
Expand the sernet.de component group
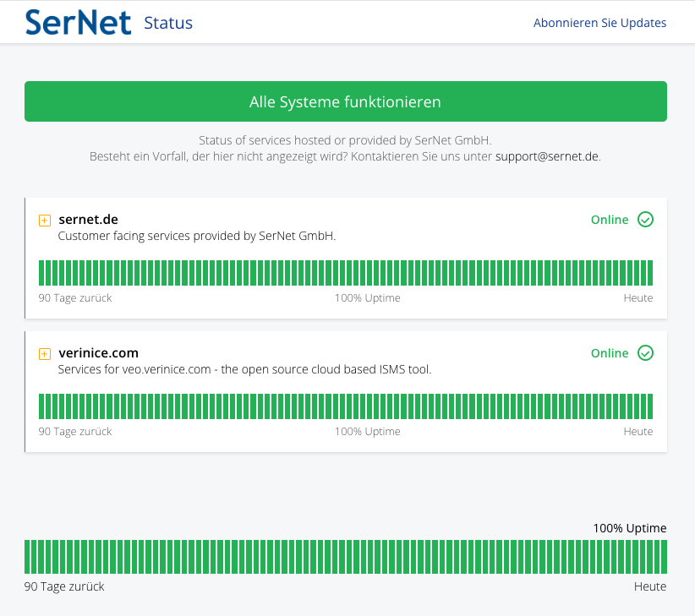45,221
